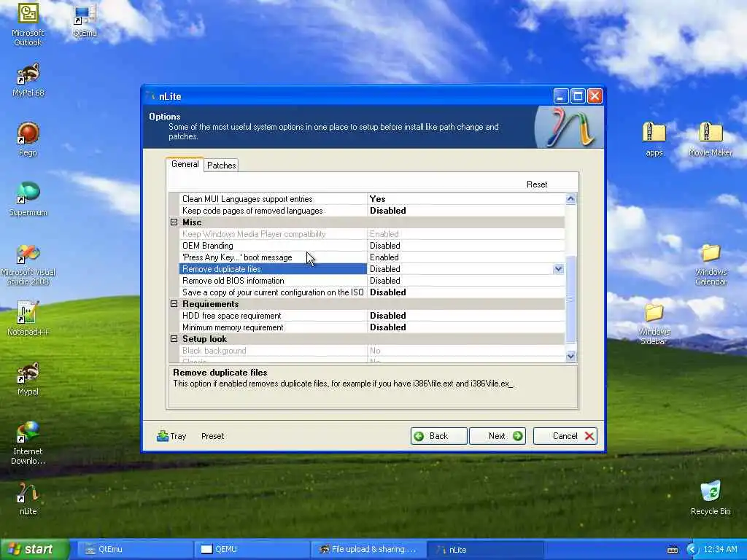Viewport: 747px width, 560px height.
Task: Send nLite to Tray
Action: click(x=171, y=436)
